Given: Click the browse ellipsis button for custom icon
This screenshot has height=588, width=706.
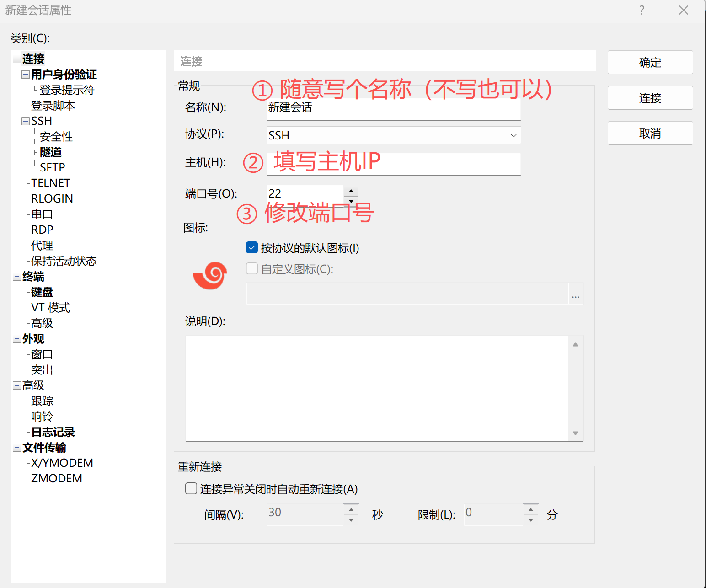Looking at the screenshot, I should [575, 294].
